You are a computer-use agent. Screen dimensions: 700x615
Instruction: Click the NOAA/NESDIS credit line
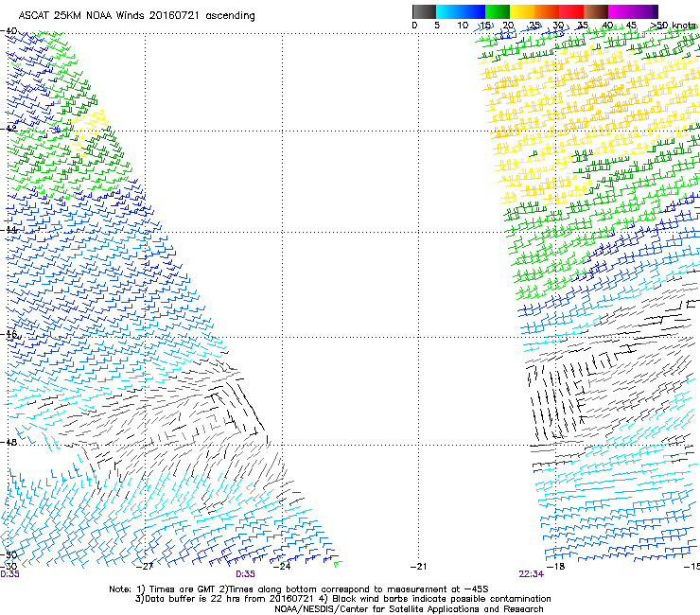point(409,609)
